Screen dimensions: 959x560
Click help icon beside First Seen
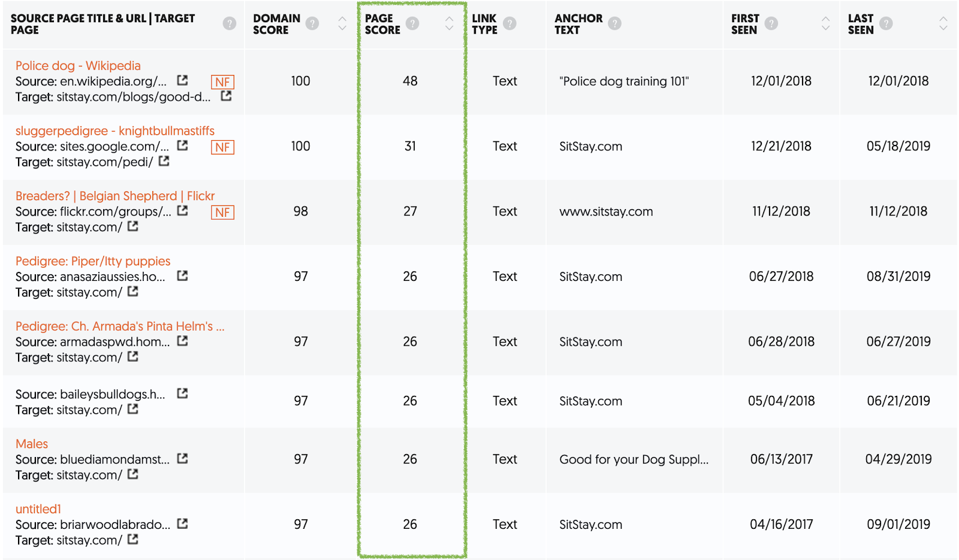coord(771,23)
